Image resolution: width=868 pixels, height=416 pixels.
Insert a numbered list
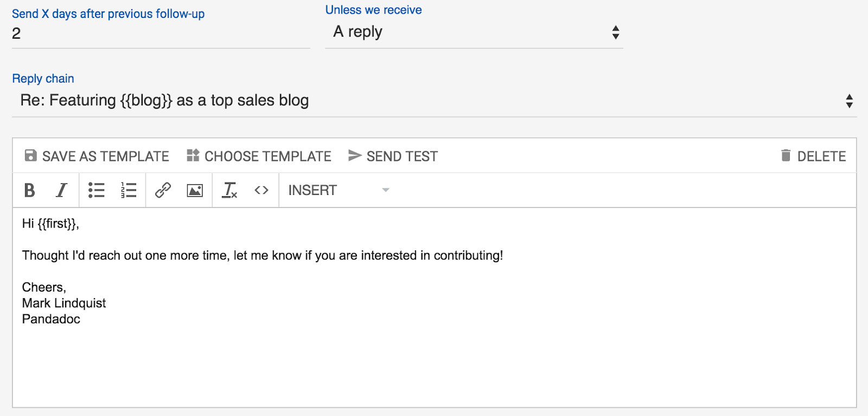(x=129, y=190)
